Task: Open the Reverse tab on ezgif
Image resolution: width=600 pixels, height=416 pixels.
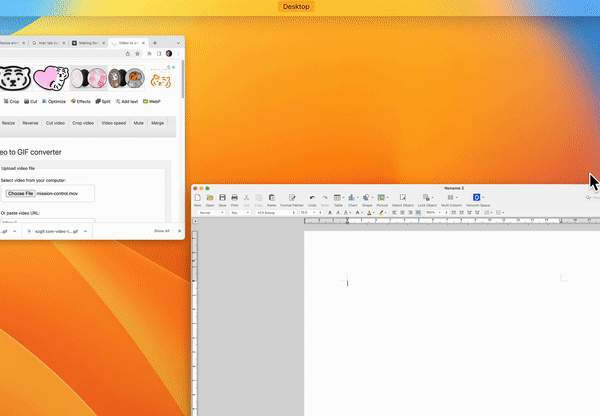Action: tap(30, 123)
